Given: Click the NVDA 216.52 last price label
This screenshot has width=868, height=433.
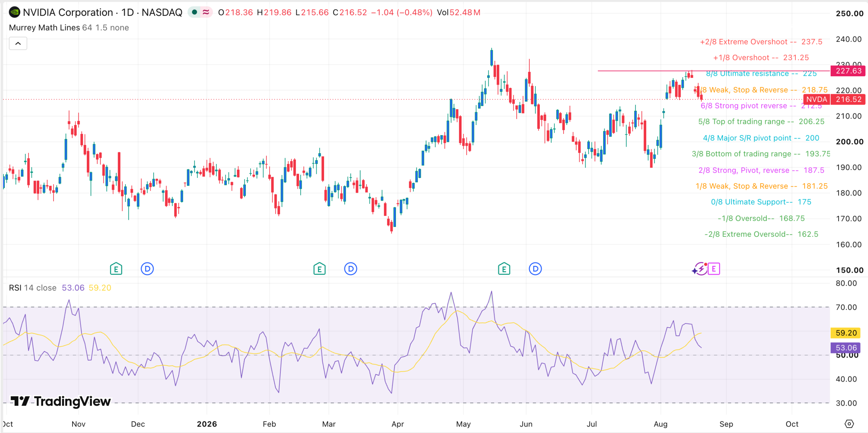Looking at the screenshot, I should 834,99.
